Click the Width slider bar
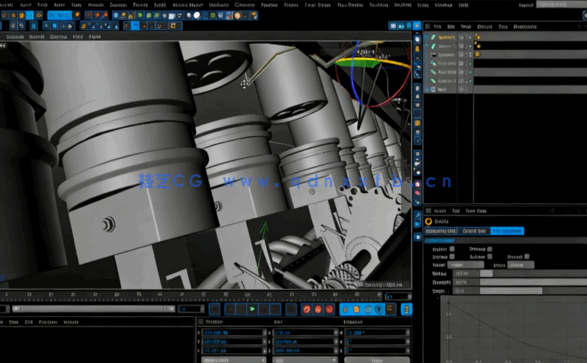The width and height of the screenshot is (587, 363). (533, 291)
